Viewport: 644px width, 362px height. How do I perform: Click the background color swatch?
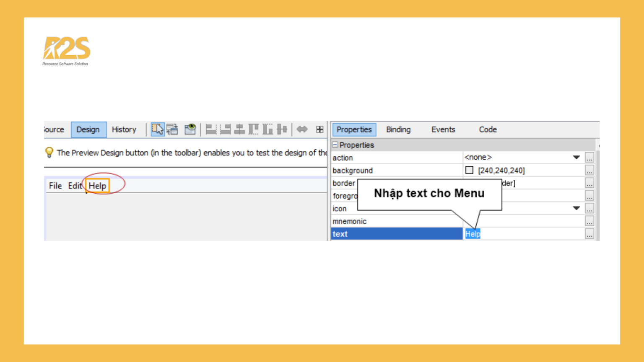(469, 170)
